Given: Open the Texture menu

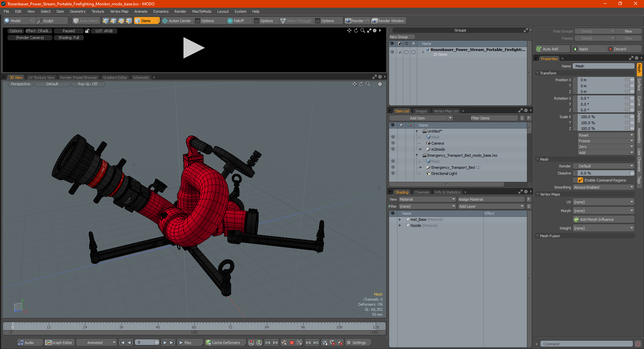Looking at the screenshot, I should tap(98, 11).
